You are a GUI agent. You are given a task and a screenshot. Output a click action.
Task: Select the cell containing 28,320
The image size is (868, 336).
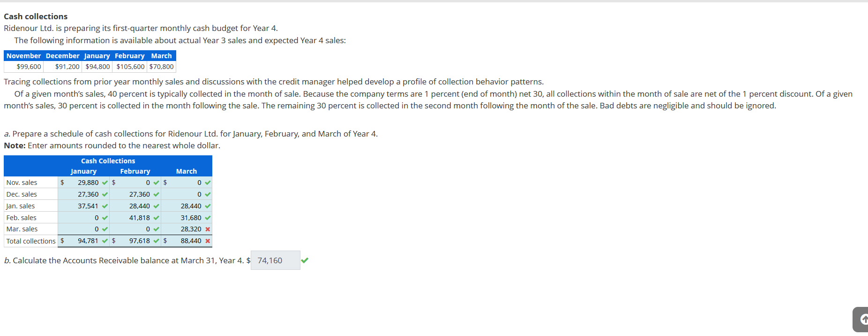[190, 229]
